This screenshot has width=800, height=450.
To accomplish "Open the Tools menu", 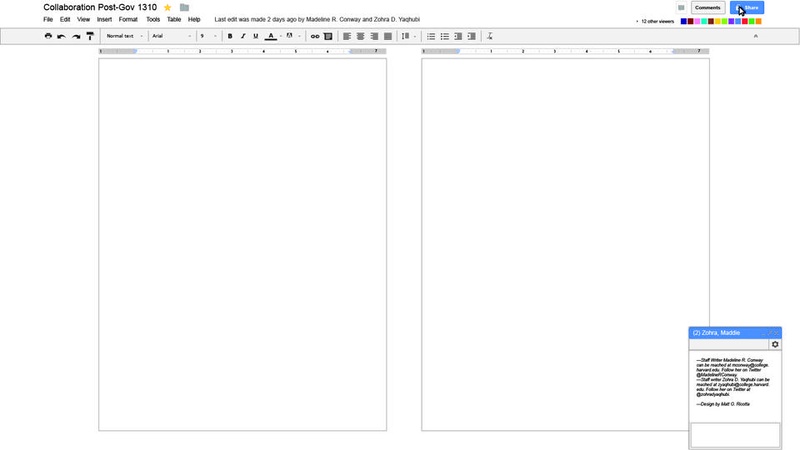I will click(153, 19).
